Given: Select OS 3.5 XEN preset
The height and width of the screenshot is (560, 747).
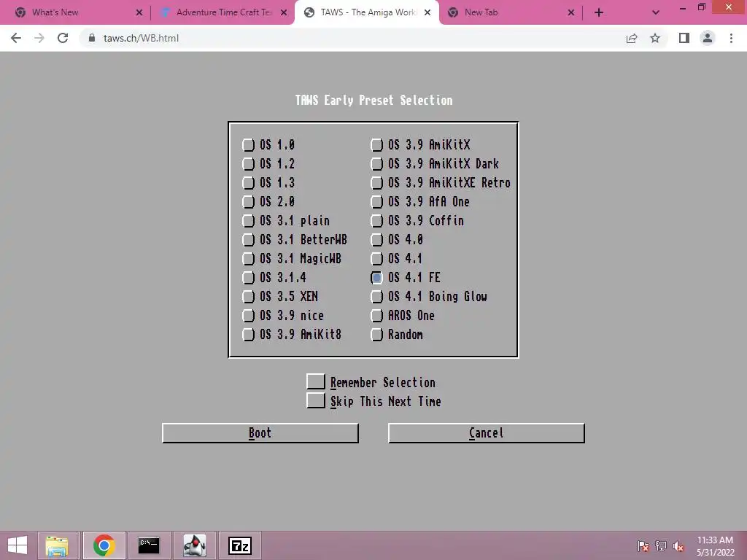Looking at the screenshot, I should coord(248,297).
